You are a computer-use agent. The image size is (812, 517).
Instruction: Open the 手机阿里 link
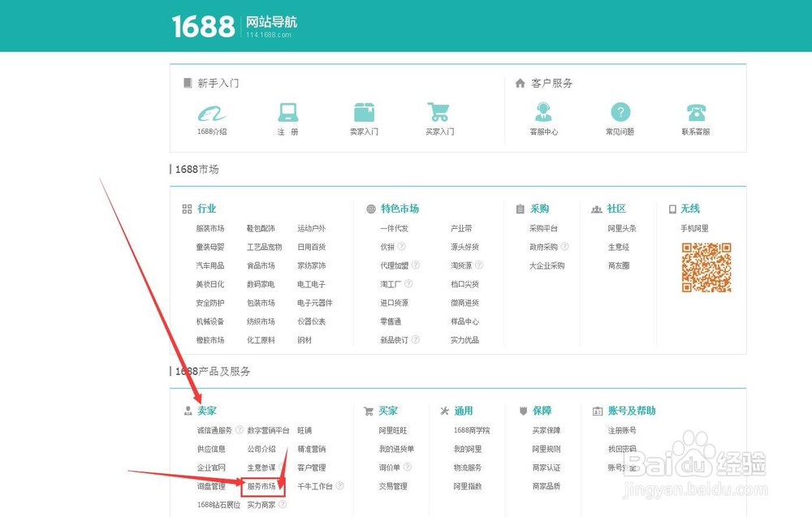point(694,228)
